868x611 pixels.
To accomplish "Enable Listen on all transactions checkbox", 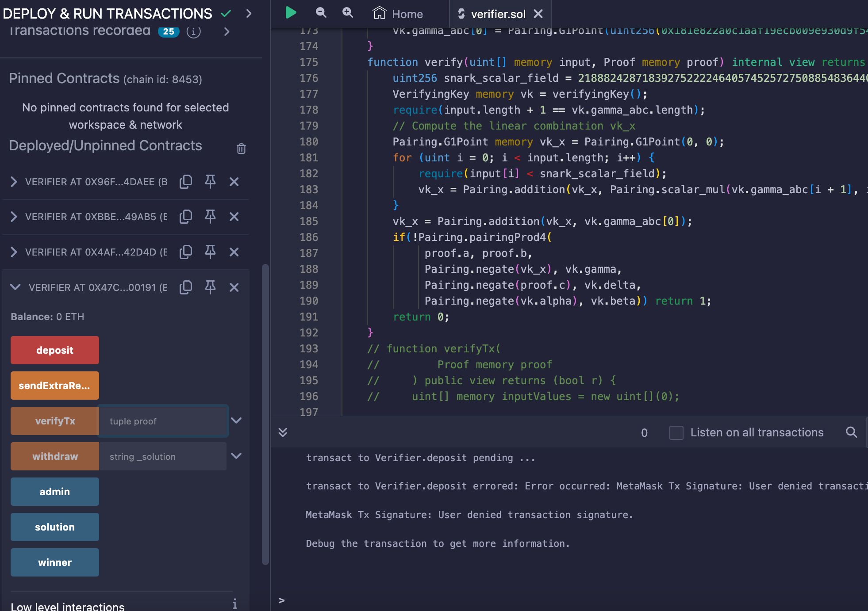I will coord(676,432).
